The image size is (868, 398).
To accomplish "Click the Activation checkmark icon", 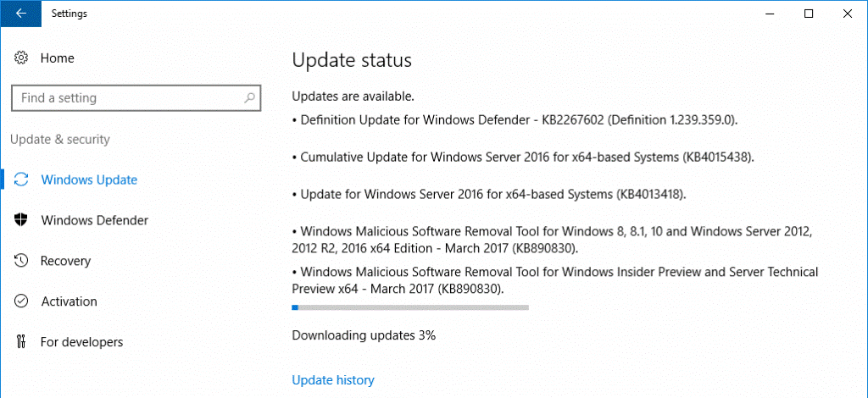I will [x=21, y=301].
